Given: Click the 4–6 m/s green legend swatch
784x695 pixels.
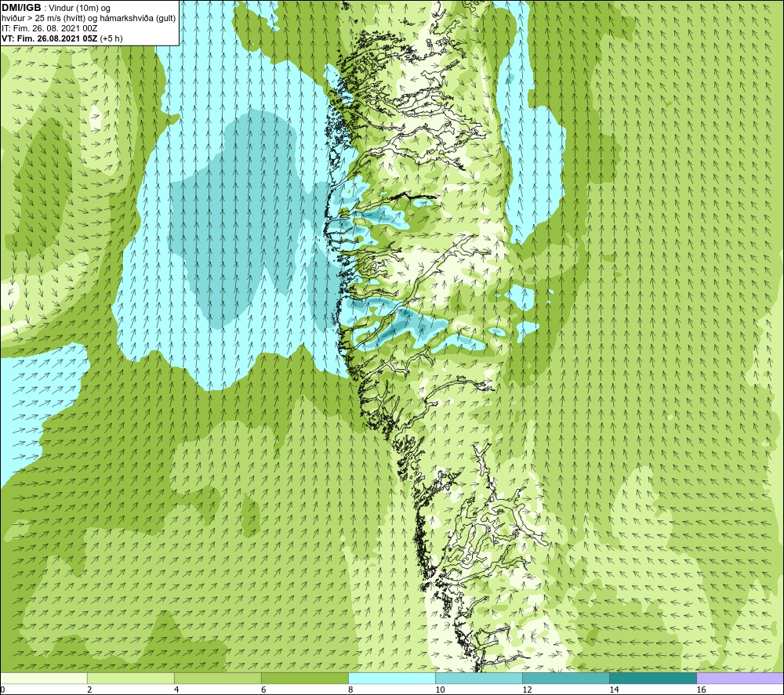Looking at the screenshot, I should tap(218, 679).
